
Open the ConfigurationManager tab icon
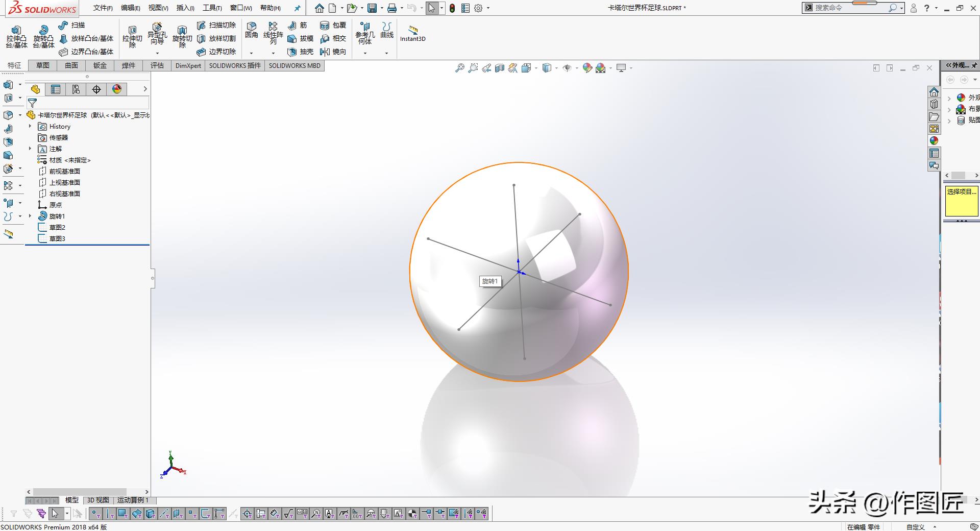click(76, 89)
